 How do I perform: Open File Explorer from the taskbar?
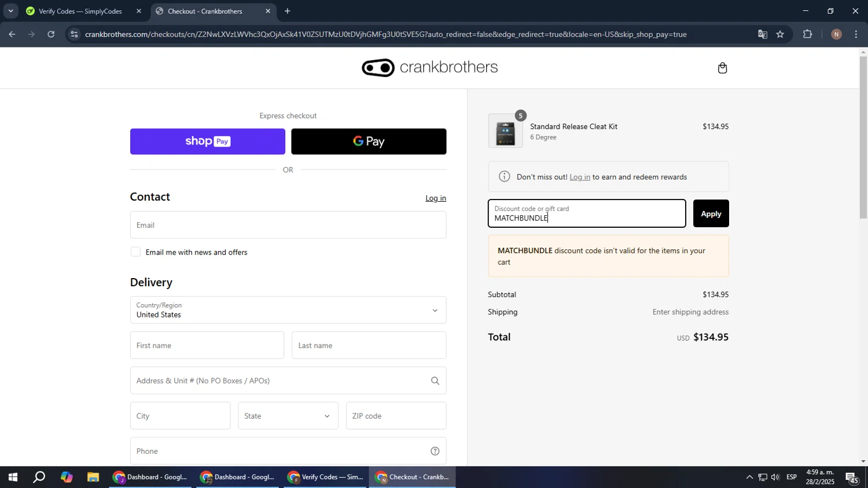click(93, 477)
